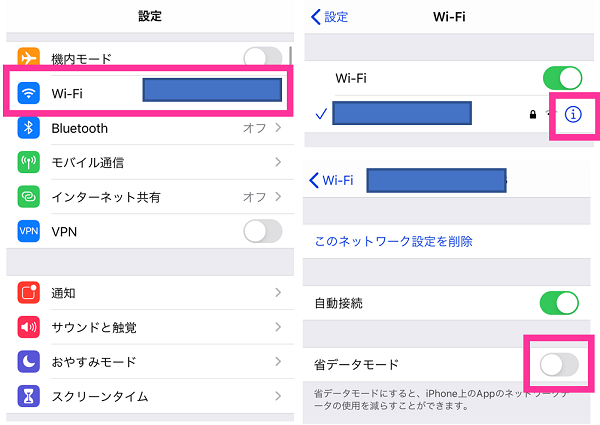Open Bluetooth settings via its chevron
This screenshot has width=600, height=425.
coord(278,128)
